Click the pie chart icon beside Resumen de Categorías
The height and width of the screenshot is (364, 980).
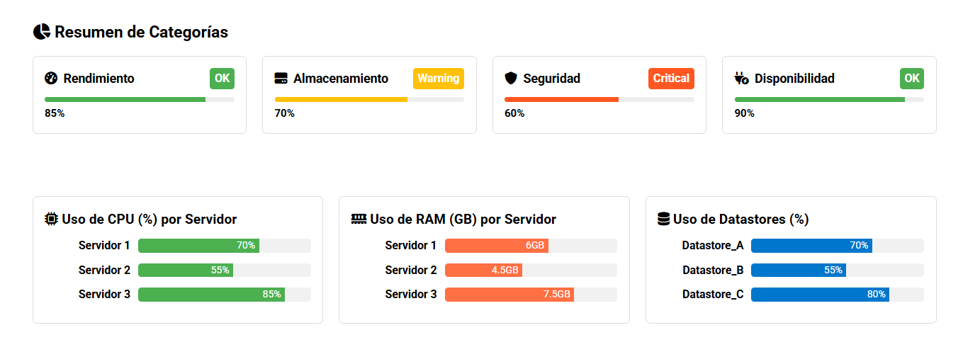(42, 32)
